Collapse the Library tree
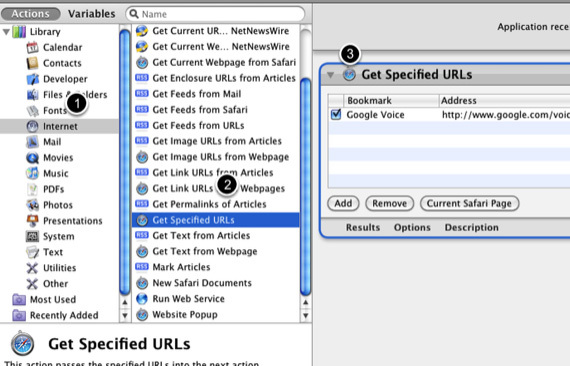The image size is (570, 366). 6,32
